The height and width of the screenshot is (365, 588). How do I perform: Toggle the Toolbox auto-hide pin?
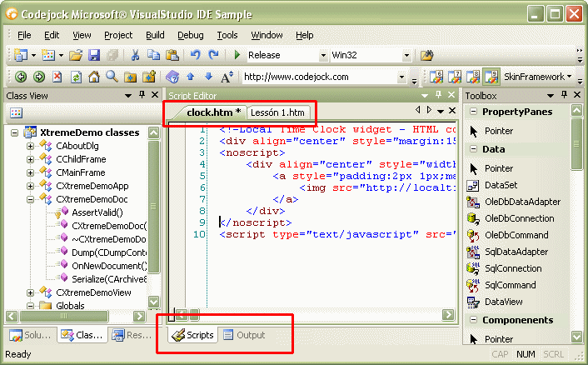click(564, 95)
